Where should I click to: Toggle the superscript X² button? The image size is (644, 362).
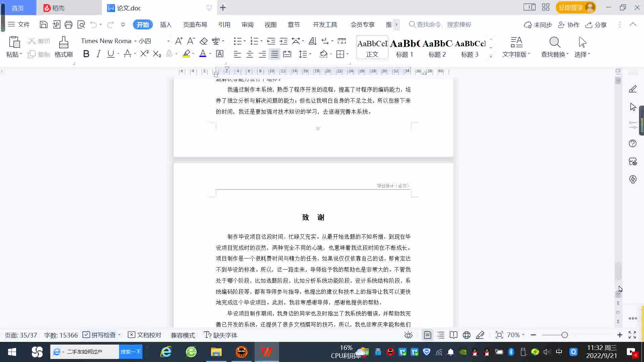point(144,54)
